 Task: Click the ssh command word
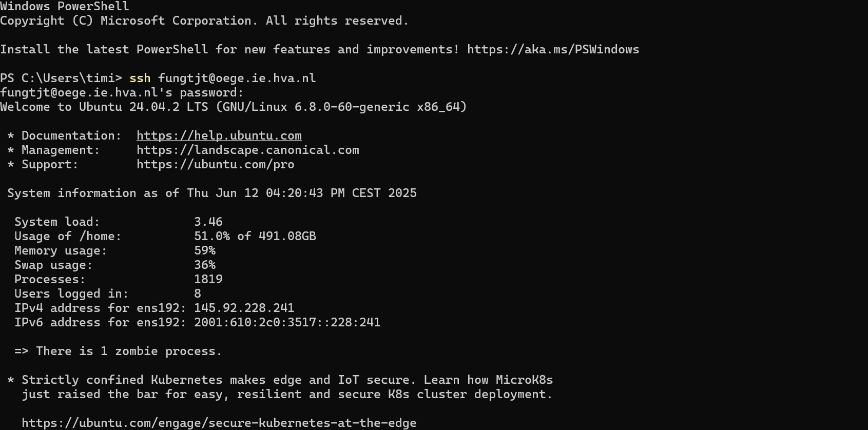click(x=140, y=79)
